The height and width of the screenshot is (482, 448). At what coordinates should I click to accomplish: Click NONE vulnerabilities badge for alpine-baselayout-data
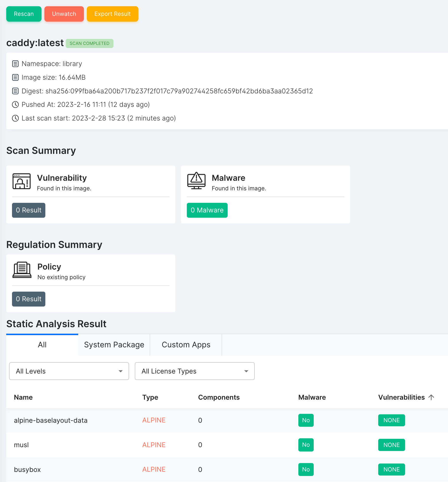pyautogui.click(x=391, y=420)
